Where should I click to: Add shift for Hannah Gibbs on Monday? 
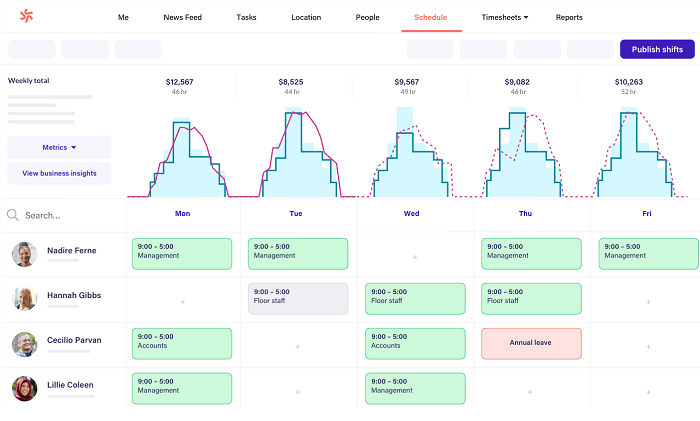pyautogui.click(x=182, y=301)
